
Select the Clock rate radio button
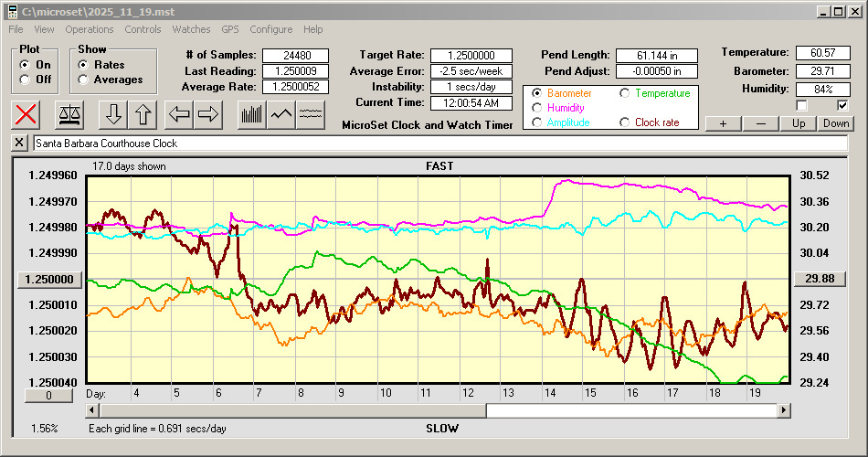(x=625, y=122)
